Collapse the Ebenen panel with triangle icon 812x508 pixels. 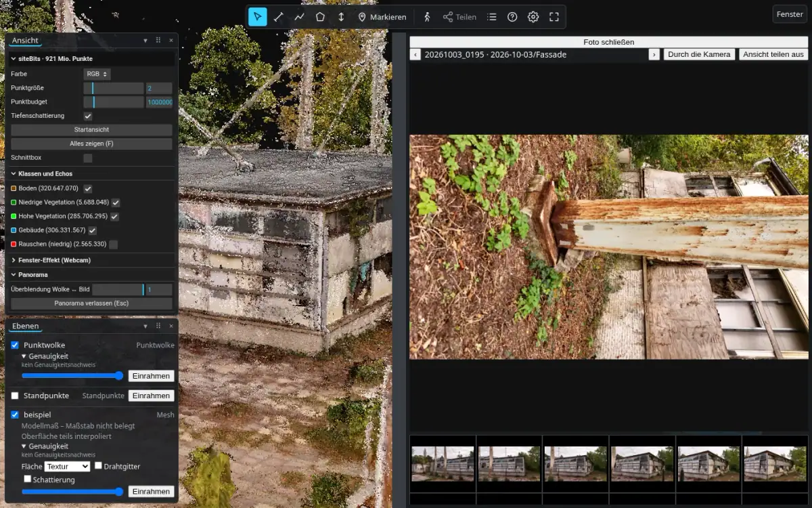click(145, 326)
